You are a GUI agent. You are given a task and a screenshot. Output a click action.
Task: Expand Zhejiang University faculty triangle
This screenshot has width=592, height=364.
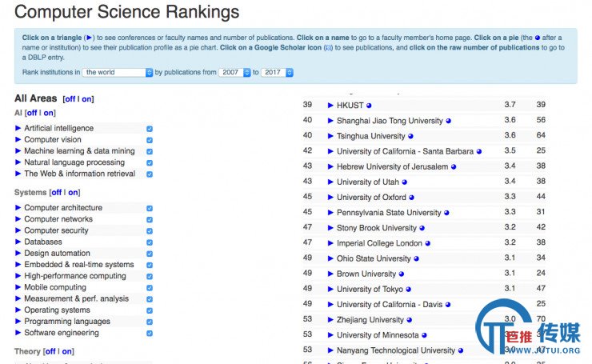pyautogui.click(x=330, y=320)
